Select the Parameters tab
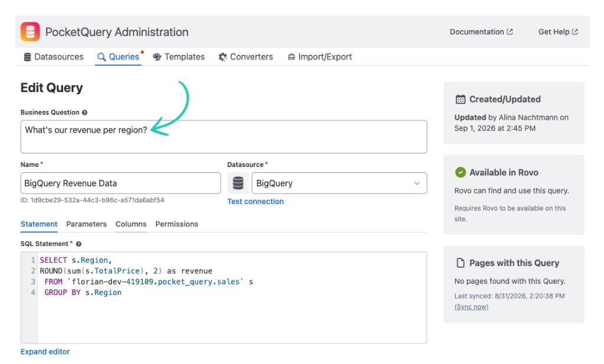 click(86, 224)
